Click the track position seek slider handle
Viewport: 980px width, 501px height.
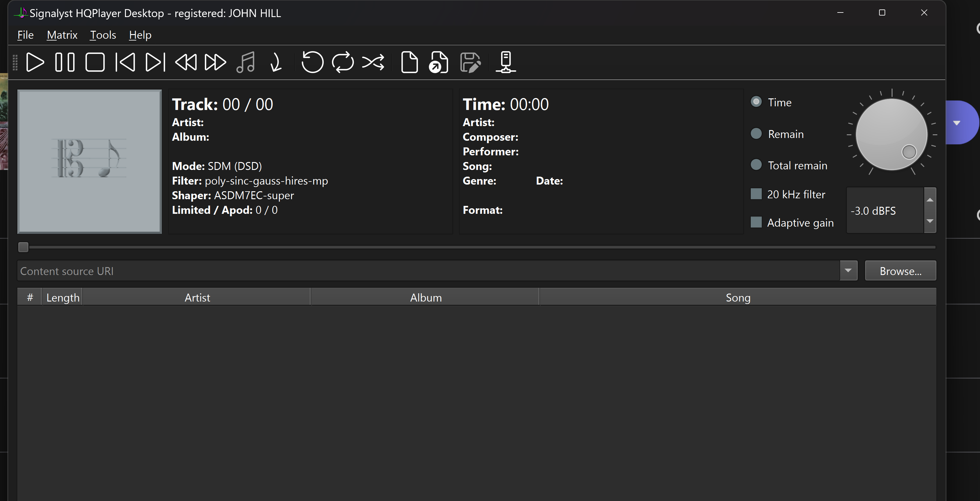pos(23,247)
